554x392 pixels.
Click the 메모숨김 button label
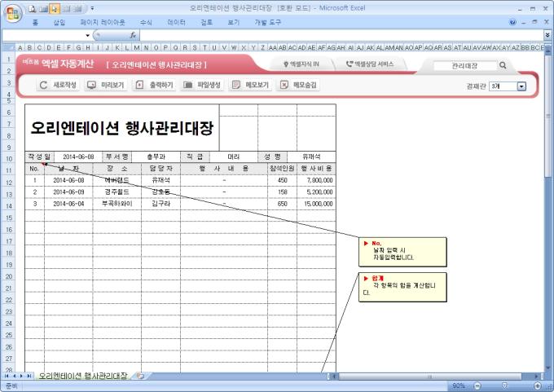305,86
